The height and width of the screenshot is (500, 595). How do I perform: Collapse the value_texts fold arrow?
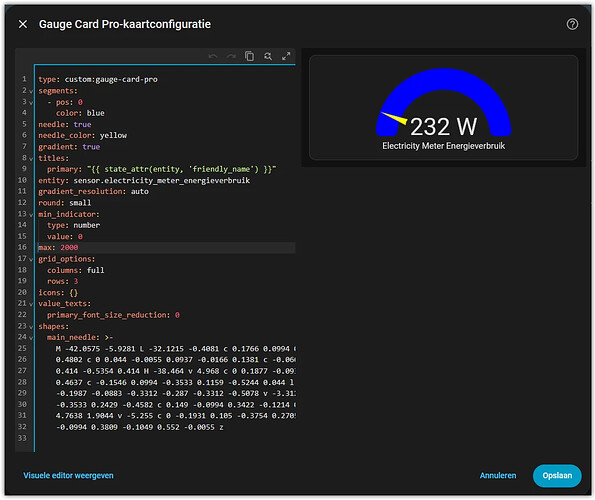[31, 304]
